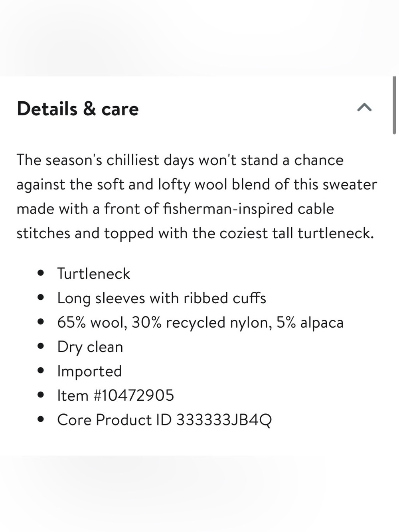The height and width of the screenshot is (532, 399).
Task: Click the product code 333333JB4Q
Action: tap(224, 420)
